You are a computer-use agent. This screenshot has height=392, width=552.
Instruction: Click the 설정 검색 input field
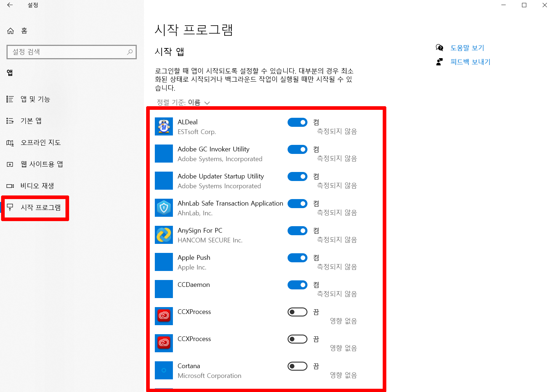click(x=72, y=52)
